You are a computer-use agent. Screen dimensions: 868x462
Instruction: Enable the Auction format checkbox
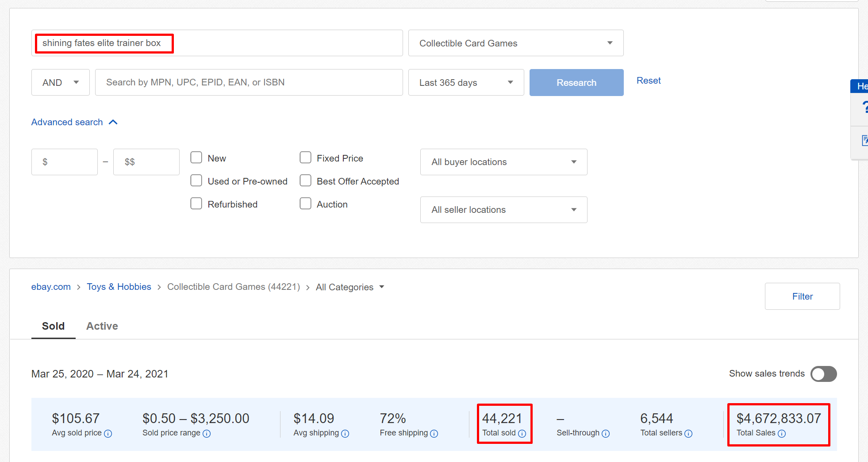pyautogui.click(x=306, y=204)
